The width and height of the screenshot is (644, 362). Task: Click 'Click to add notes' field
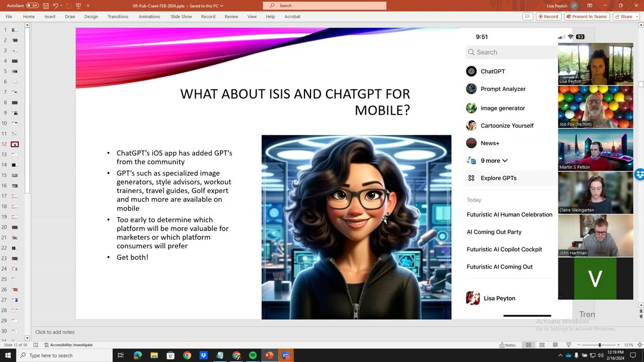point(55,332)
